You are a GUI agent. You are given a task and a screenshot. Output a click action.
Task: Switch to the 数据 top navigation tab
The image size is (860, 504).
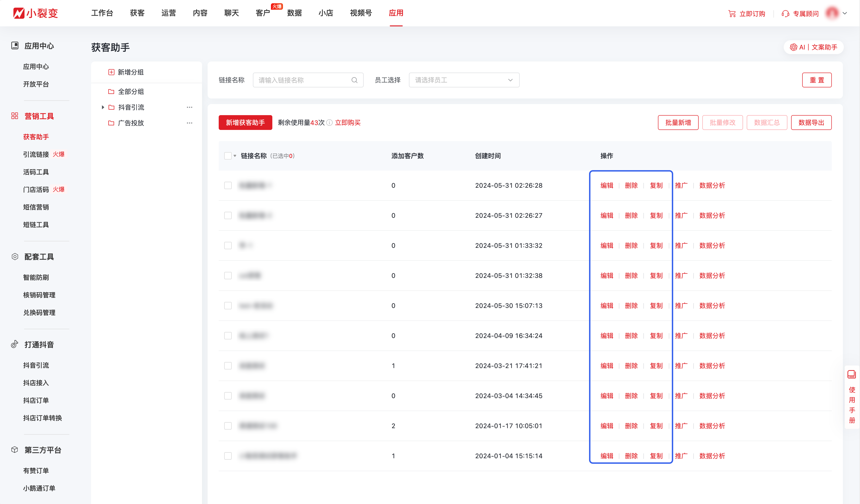(294, 13)
